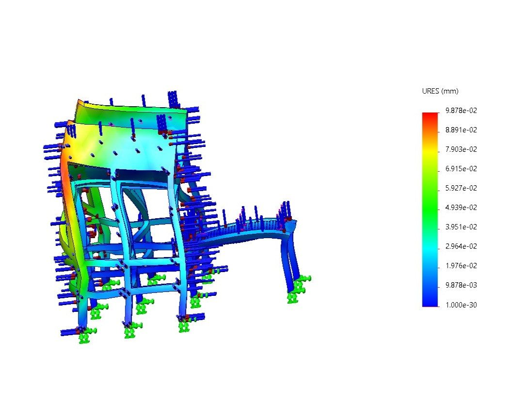525x420 pixels.
Task: Select the 3.951e-02 legend value
Action: (x=461, y=227)
